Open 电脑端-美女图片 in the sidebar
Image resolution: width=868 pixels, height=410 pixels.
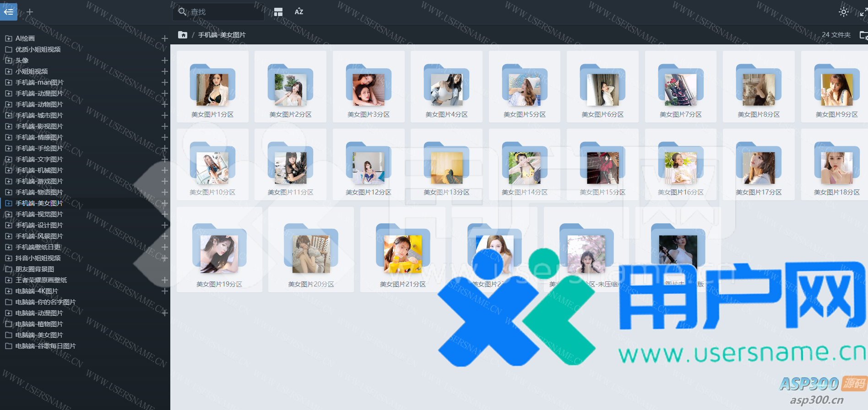[x=39, y=335]
